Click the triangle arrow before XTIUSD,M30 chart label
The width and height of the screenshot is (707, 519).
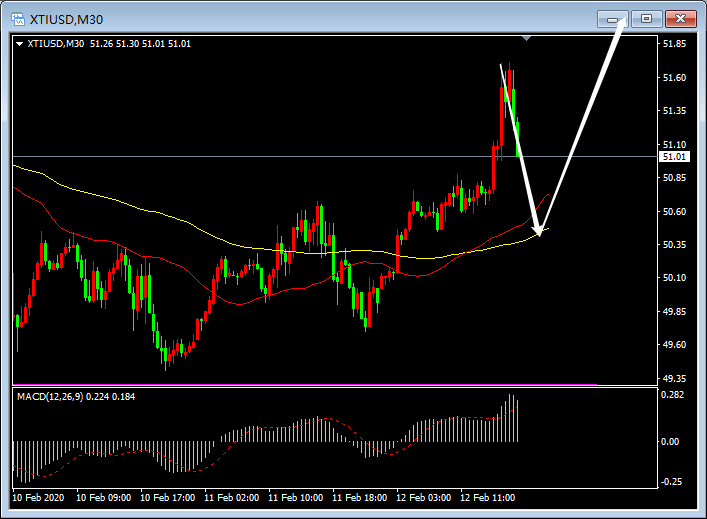tap(19, 44)
